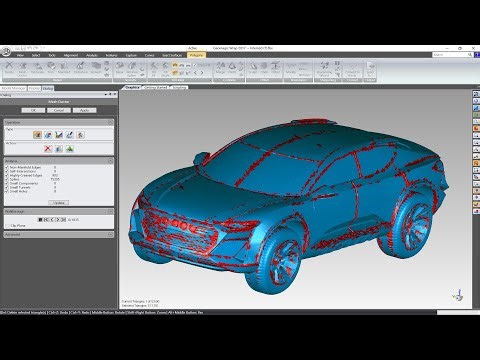Click the Shell tool in Offset group
The width and height of the screenshot is (480, 360).
point(264,68)
